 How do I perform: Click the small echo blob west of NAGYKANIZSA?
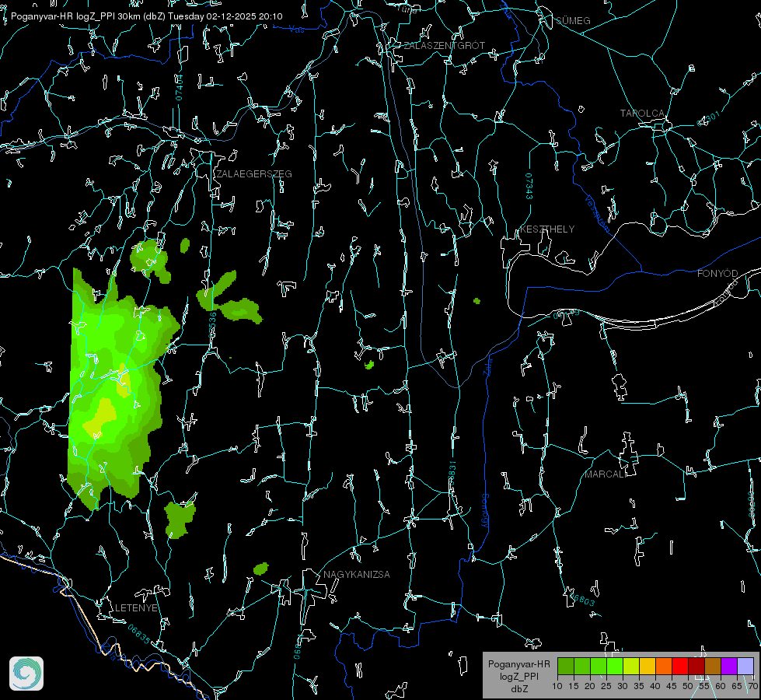coord(260,569)
